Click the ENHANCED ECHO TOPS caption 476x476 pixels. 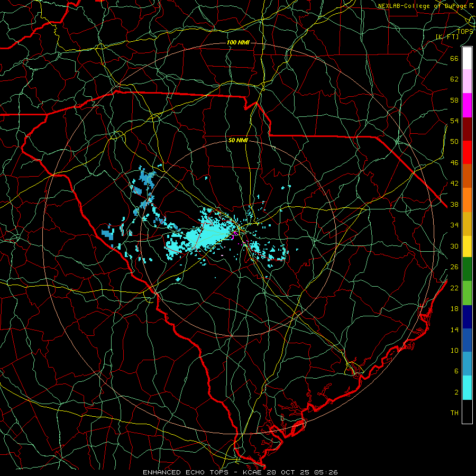click(x=186, y=472)
